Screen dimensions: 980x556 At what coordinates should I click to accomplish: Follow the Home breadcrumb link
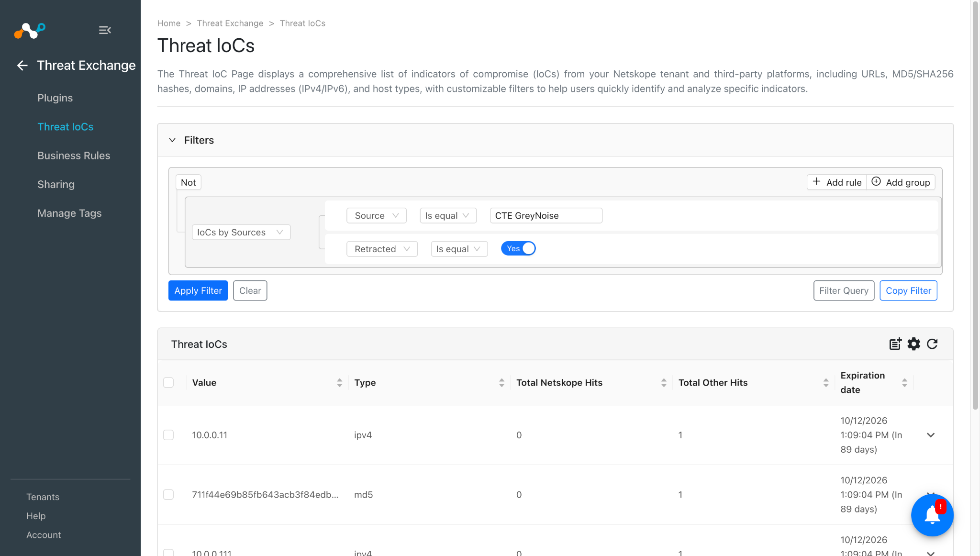click(169, 23)
